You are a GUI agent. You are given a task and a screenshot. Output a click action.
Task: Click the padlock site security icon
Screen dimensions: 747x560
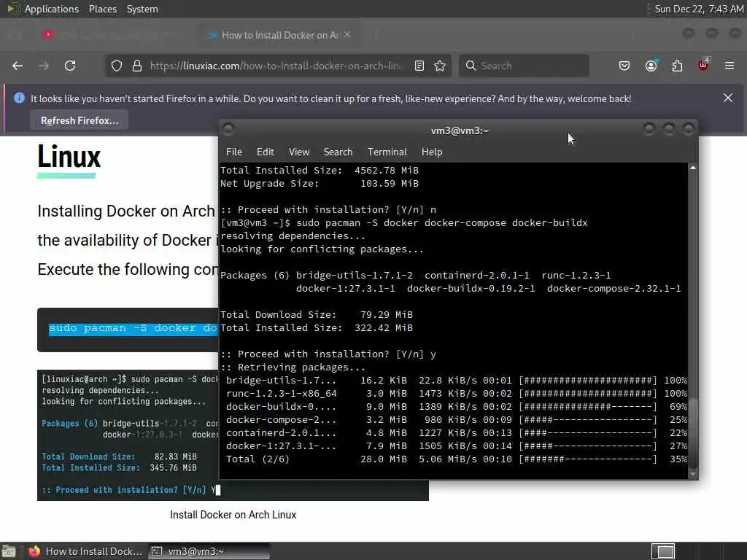[137, 66]
